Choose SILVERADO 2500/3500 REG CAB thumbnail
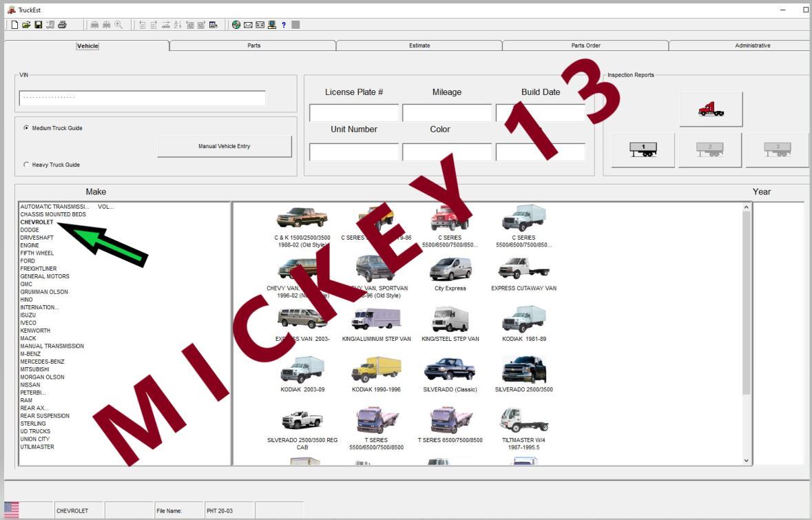The height and width of the screenshot is (520, 812). click(302, 419)
